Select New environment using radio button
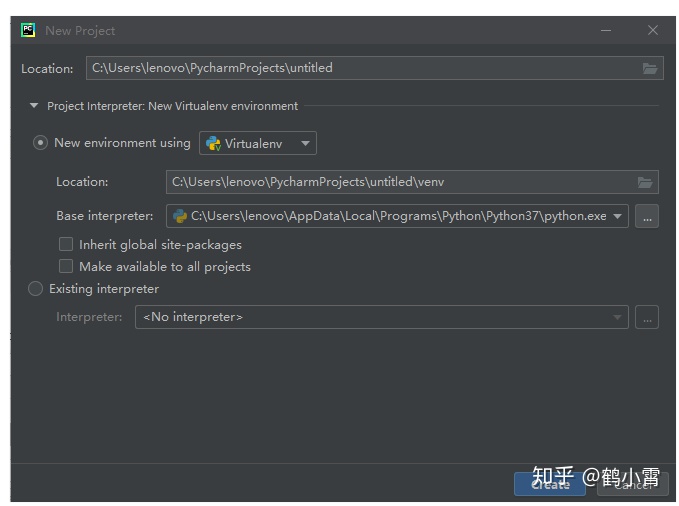679x506 pixels. pyautogui.click(x=40, y=143)
